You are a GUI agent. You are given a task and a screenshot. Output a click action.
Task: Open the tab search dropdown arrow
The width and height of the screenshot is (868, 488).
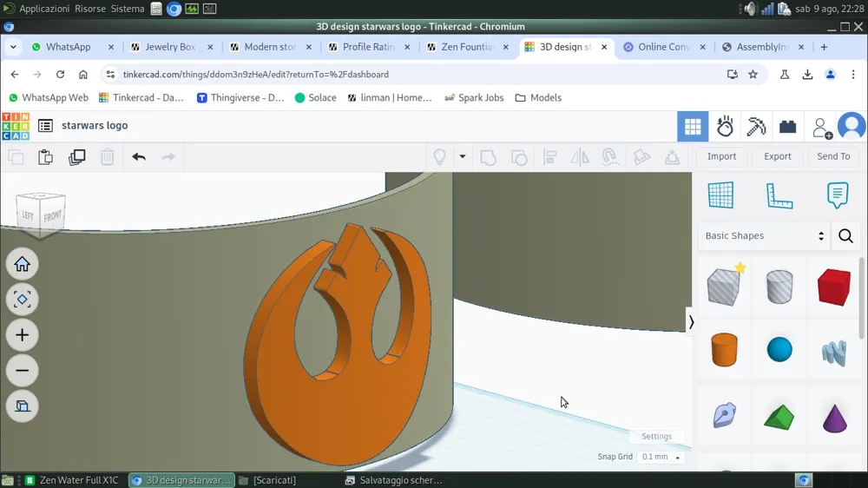pyautogui.click(x=13, y=47)
